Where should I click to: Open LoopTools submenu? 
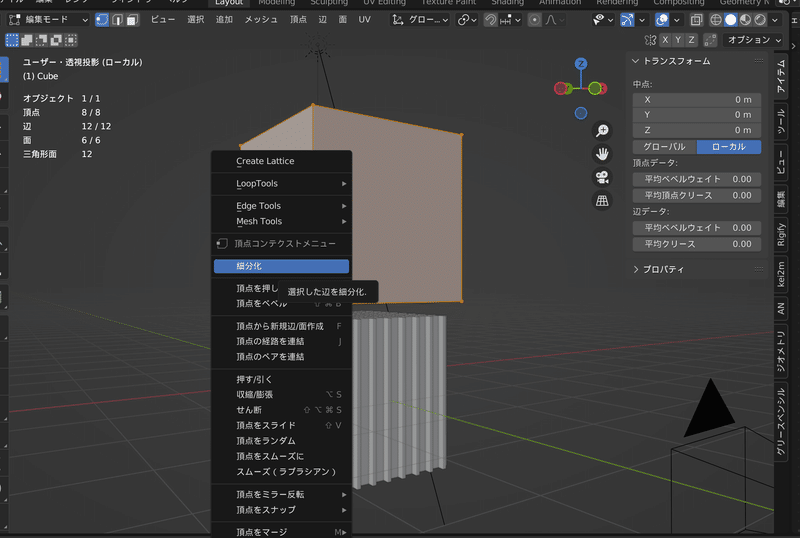[x=281, y=183]
